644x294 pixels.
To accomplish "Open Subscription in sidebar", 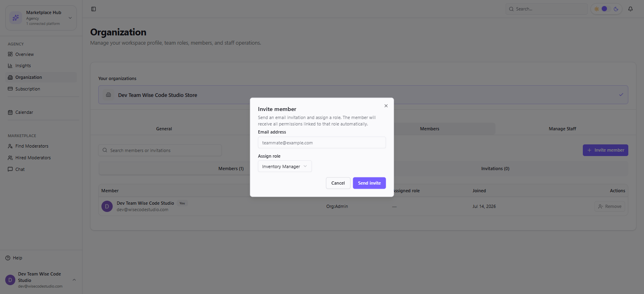I will (41, 89).
